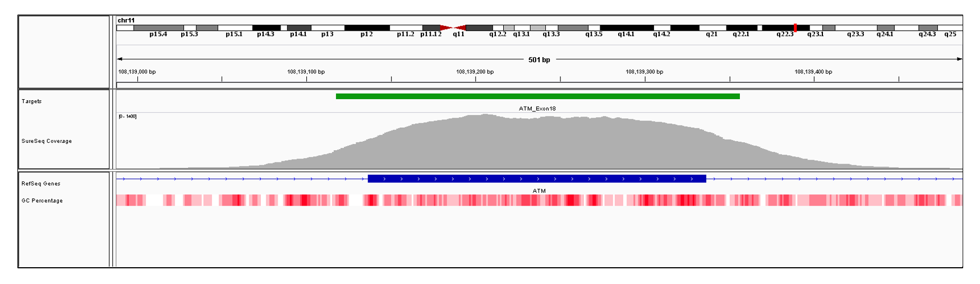Select the p15.3 cytoband label
Screen dimensions: 980x284
click(x=189, y=34)
